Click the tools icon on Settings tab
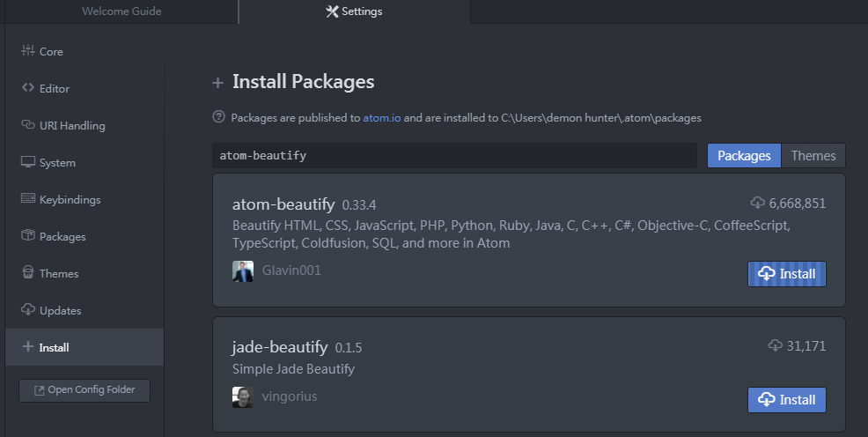 (x=332, y=11)
